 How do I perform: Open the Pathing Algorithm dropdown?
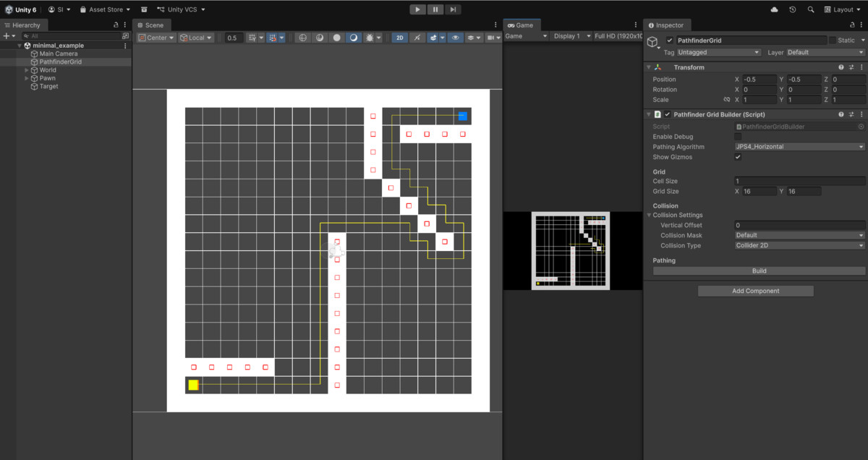point(799,146)
